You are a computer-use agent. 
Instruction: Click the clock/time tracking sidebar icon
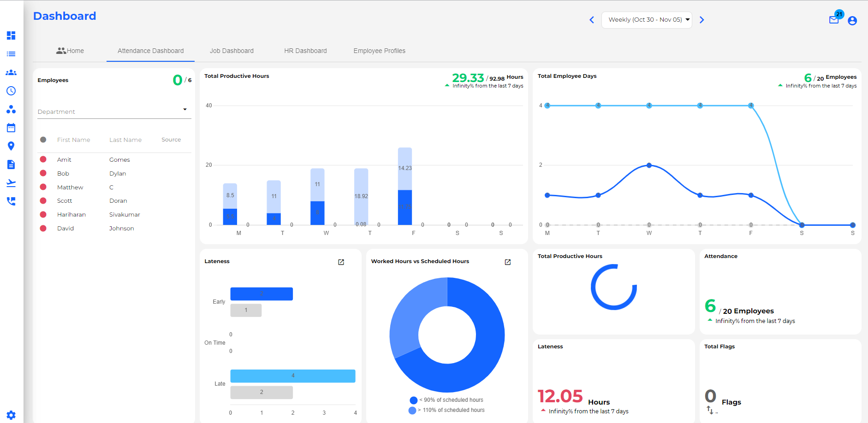pyautogui.click(x=11, y=91)
